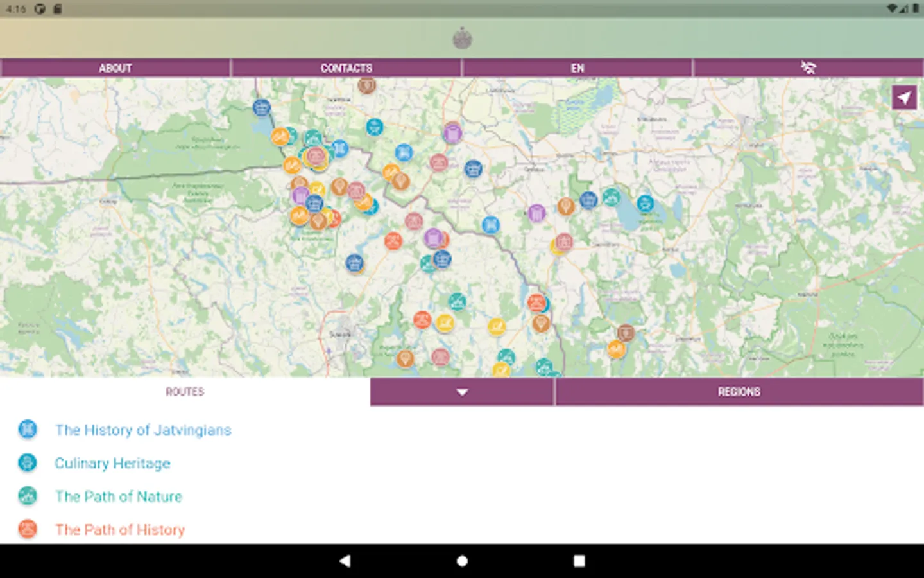
Task: Switch to the REGIONS tab
Action: tap(739, 391)
